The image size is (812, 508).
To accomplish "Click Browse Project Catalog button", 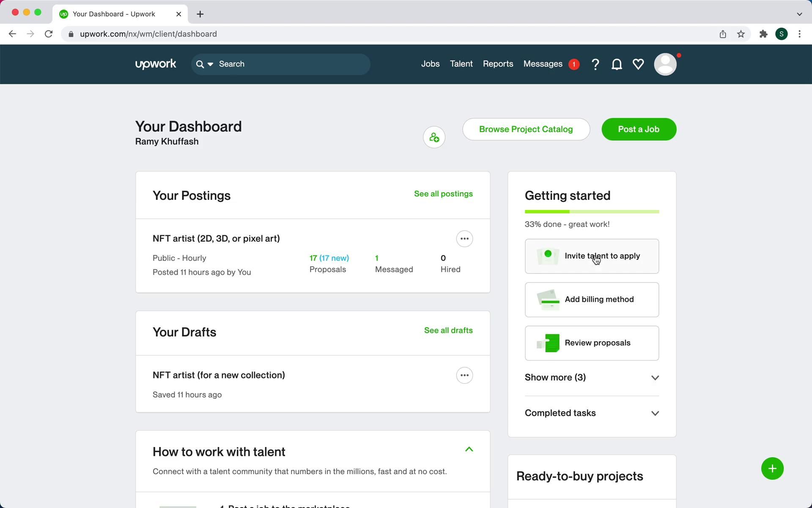I will pos(526,129).
